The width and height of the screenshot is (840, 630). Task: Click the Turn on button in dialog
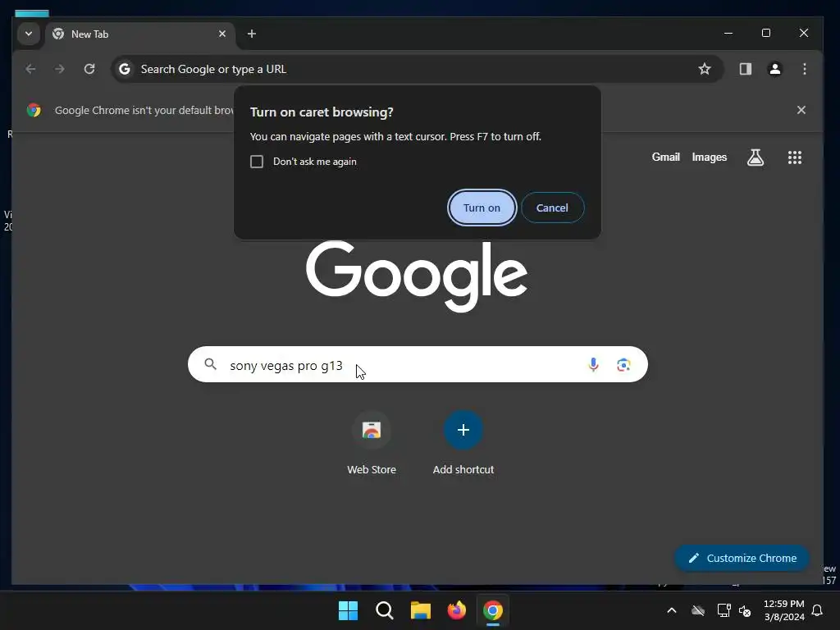point(482,208)
